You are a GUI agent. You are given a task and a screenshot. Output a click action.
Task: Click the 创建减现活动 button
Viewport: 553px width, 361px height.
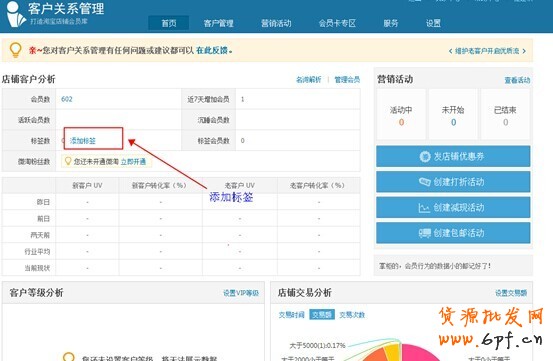(x=453, y=207)
